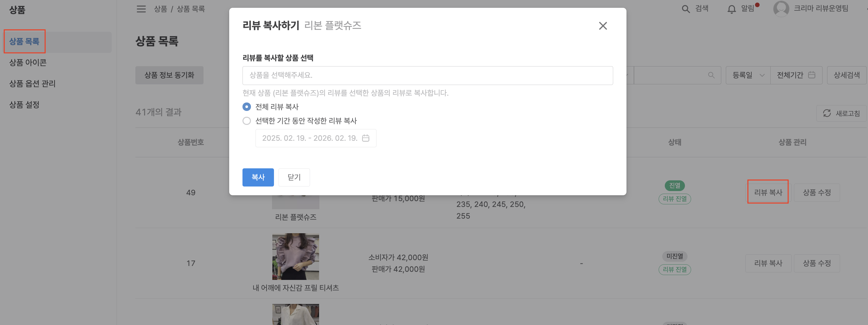The width and height of the screenshot is (868, 325).
Task: Open notifications bell icon
Action: [731, 9]
